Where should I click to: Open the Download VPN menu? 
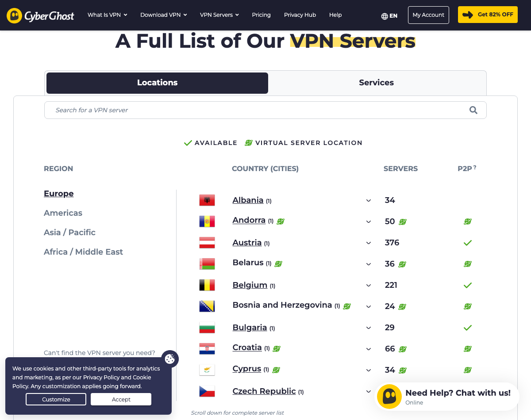(x=164, y=15)
